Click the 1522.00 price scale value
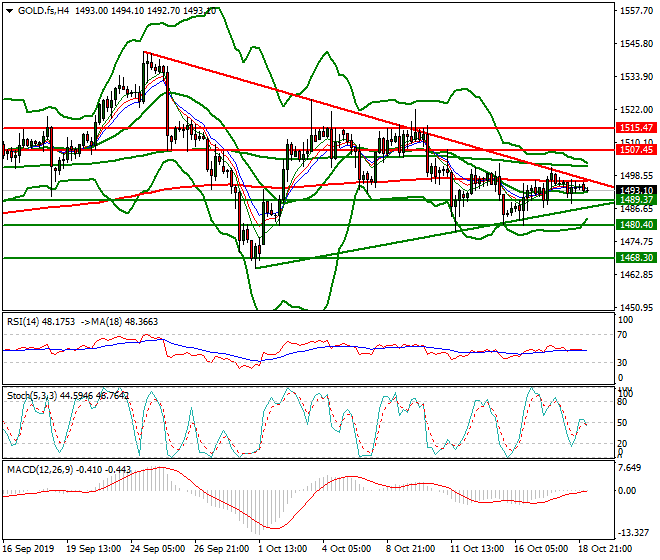 pyautogui.click(x=636, y=109)
